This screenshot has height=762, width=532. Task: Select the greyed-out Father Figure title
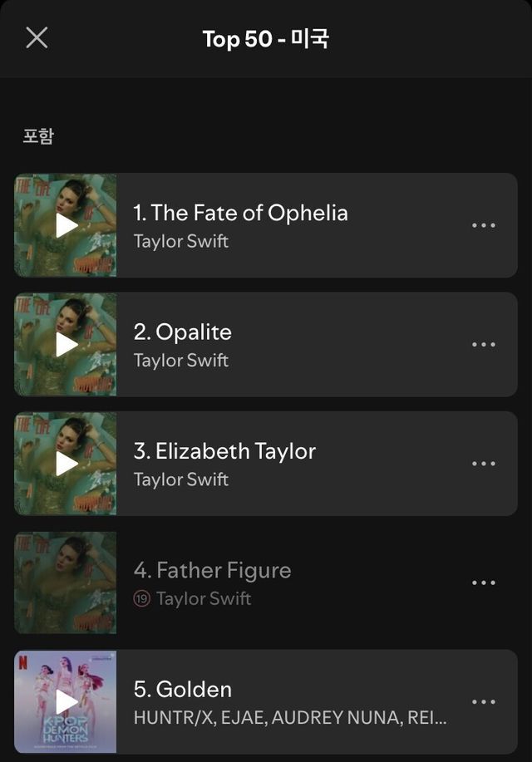click(212, 570)
